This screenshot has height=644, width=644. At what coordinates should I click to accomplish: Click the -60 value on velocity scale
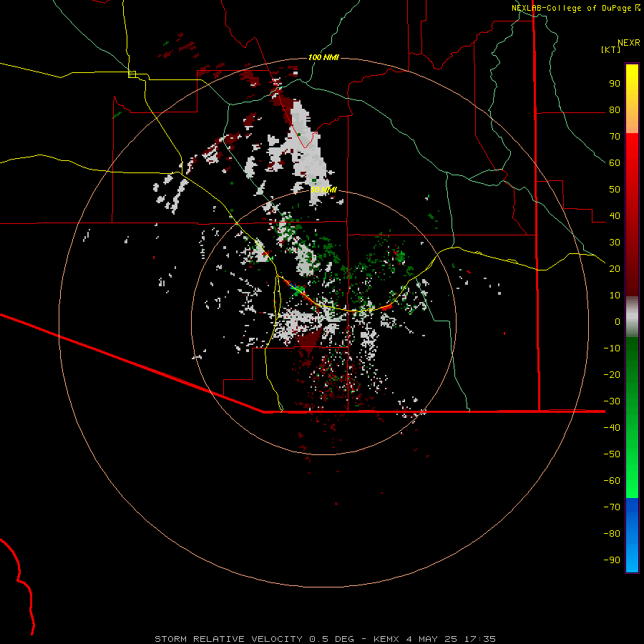click(x=612, y=481)
